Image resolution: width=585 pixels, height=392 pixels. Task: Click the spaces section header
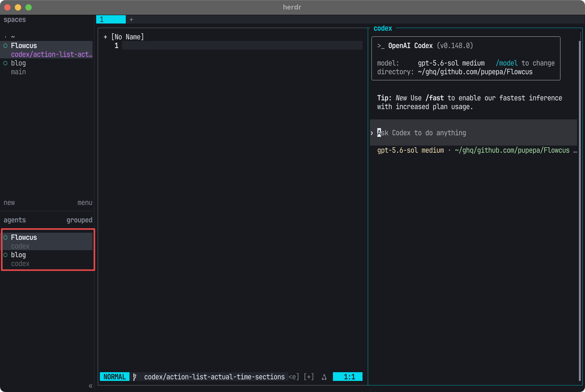coord(15,20)
